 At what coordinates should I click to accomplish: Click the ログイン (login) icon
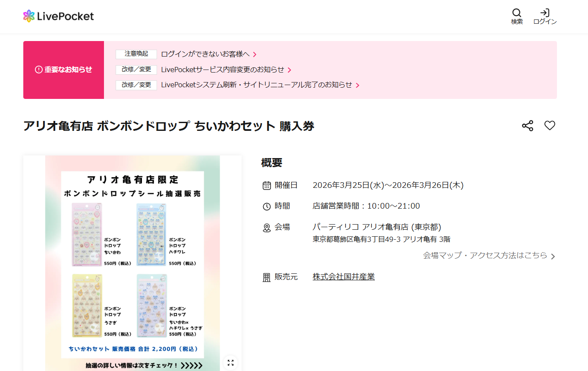(x=544, y=13)
